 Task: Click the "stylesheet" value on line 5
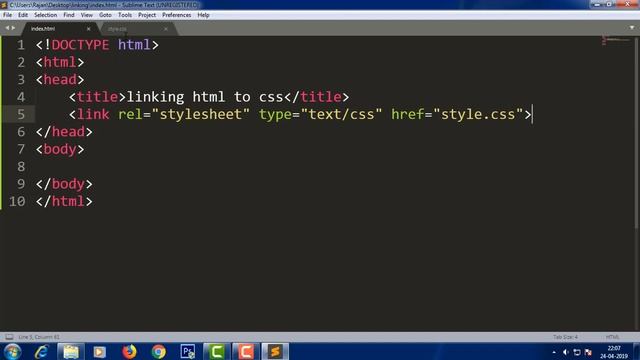(x=200, y=115)
